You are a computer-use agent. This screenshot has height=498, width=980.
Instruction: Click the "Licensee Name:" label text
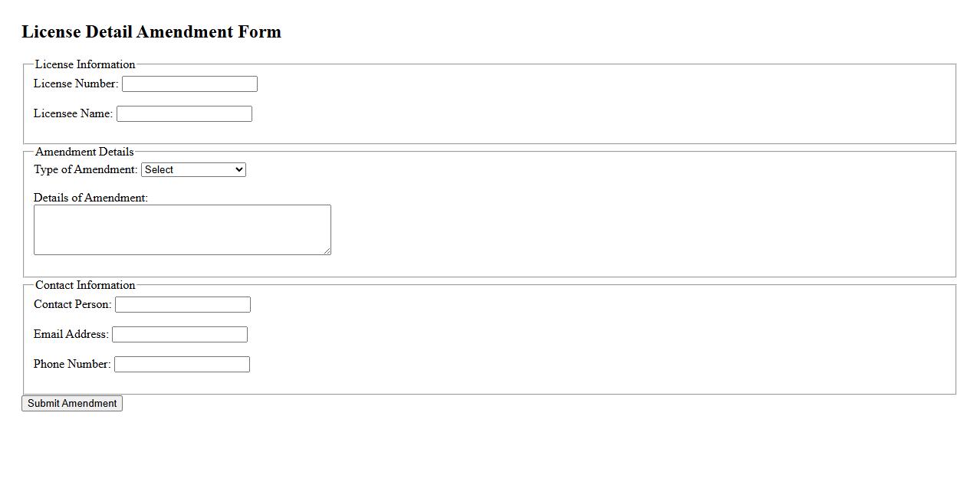73,113
